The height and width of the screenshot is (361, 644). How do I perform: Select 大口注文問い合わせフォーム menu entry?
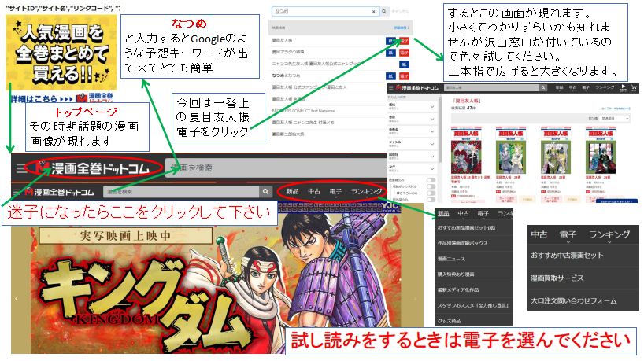tap(574, 300)
